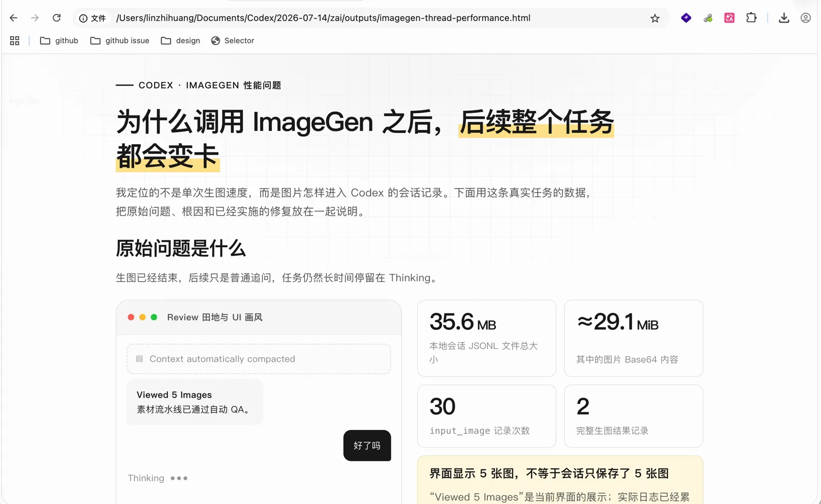Viewport: 821px width, 504px height.
Task: Click the 'Review 田地与 UI 画风' title
Action: [x=214, y=317]
